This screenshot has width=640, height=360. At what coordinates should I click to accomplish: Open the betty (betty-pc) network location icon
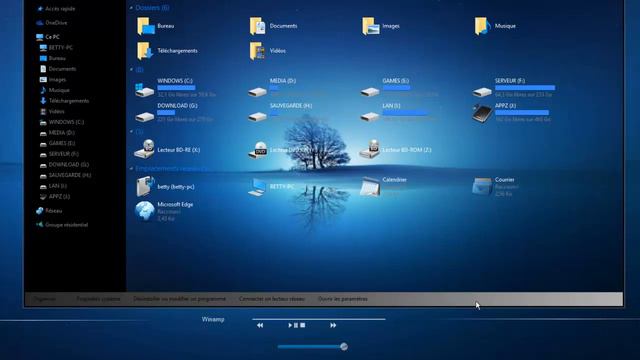pos(145,186)
